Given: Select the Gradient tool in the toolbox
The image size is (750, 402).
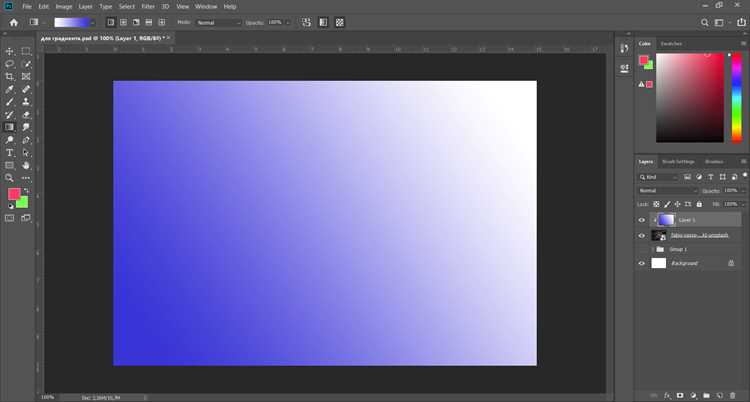Looking at the screenshot, I should tap(9, 127).
